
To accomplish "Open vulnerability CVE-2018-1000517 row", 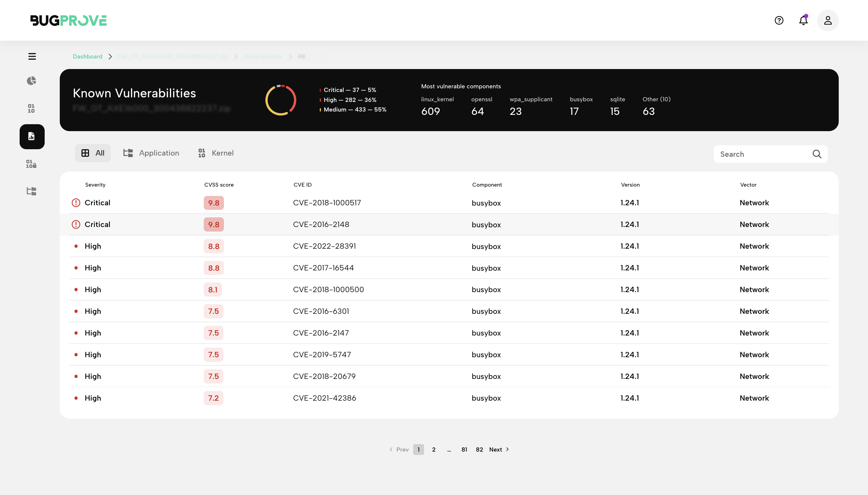I will [327, 203].
